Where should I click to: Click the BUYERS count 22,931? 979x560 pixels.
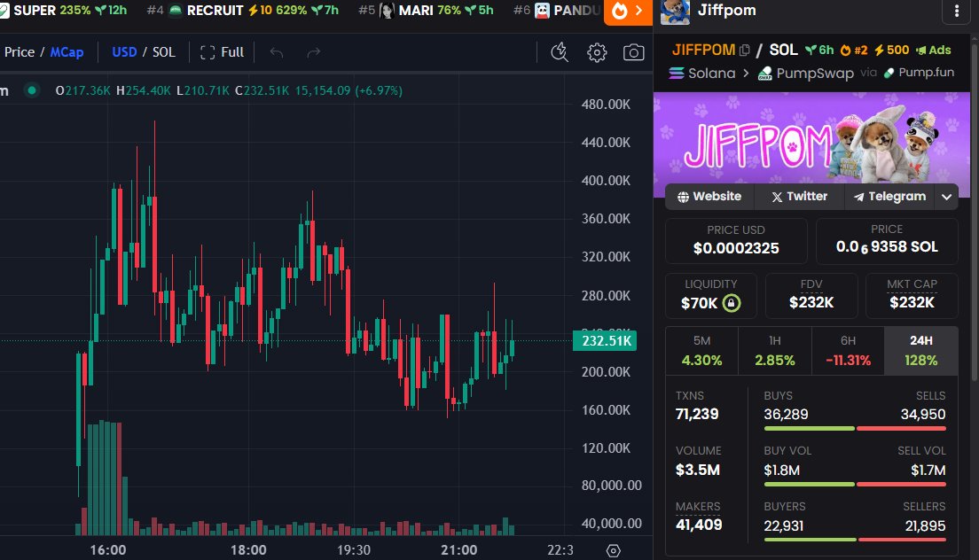pyautogui.click(x=784, y=525)
